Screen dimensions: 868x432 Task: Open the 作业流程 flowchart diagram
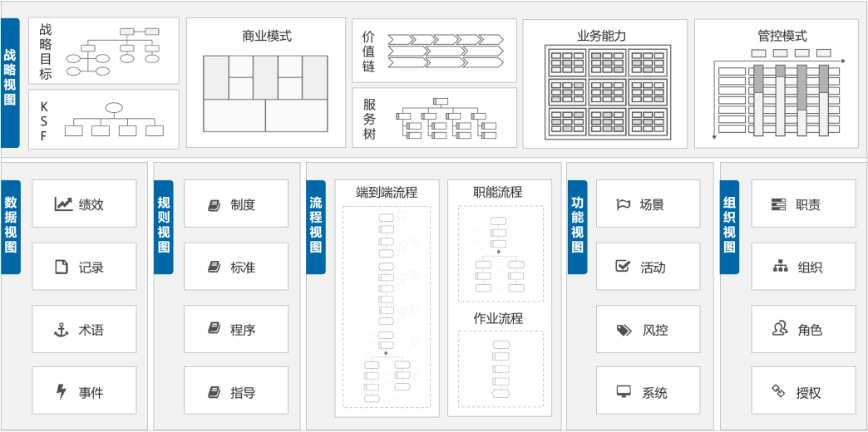click(x=501, y=370)
